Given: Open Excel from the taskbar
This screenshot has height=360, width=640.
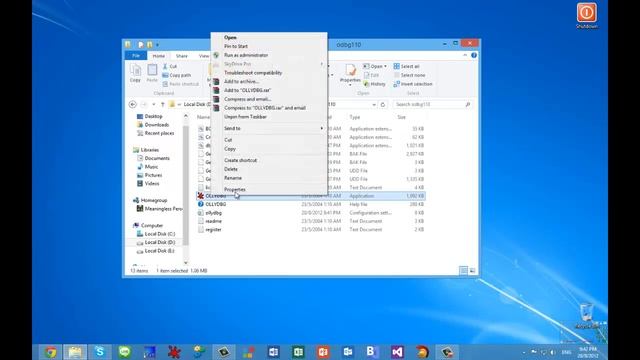Looking at the screenshot, I should [298, 352].
